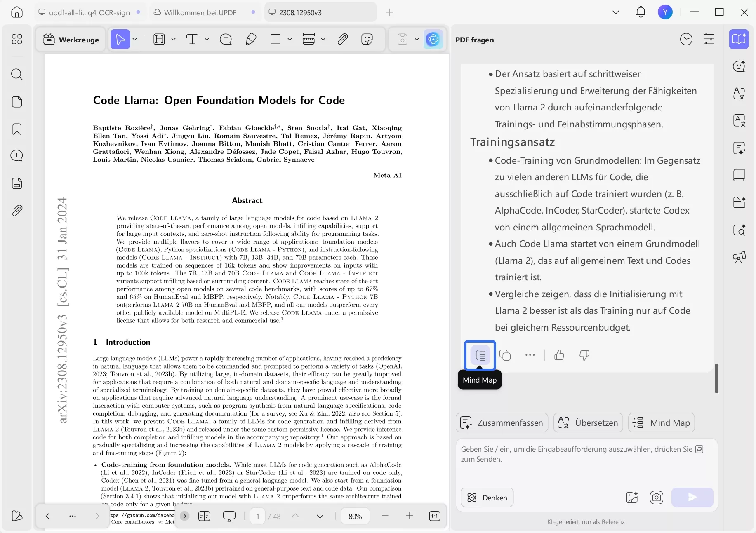This screenshot has width=756, height=533.
Task: Copy the AI response
Action: 505,355
